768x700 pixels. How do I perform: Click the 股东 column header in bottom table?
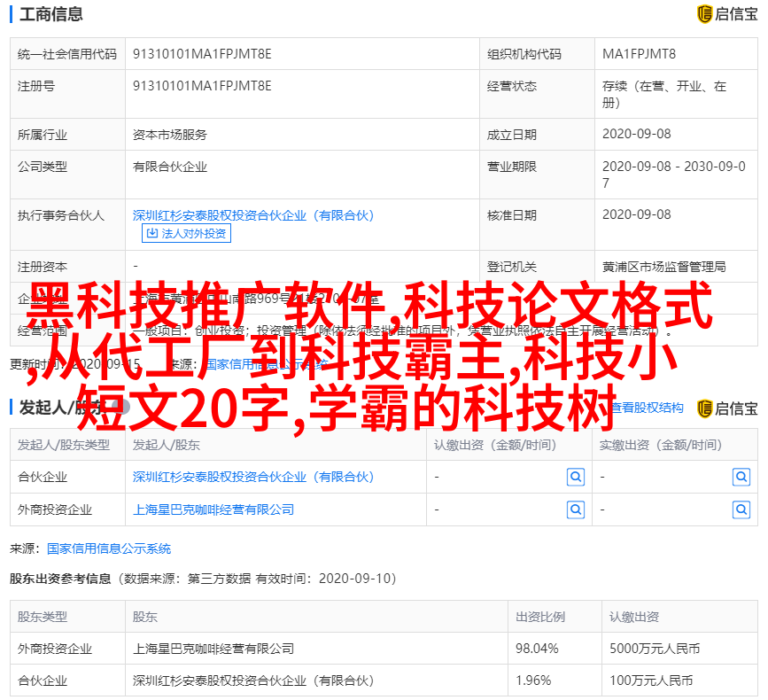[316, 617]
